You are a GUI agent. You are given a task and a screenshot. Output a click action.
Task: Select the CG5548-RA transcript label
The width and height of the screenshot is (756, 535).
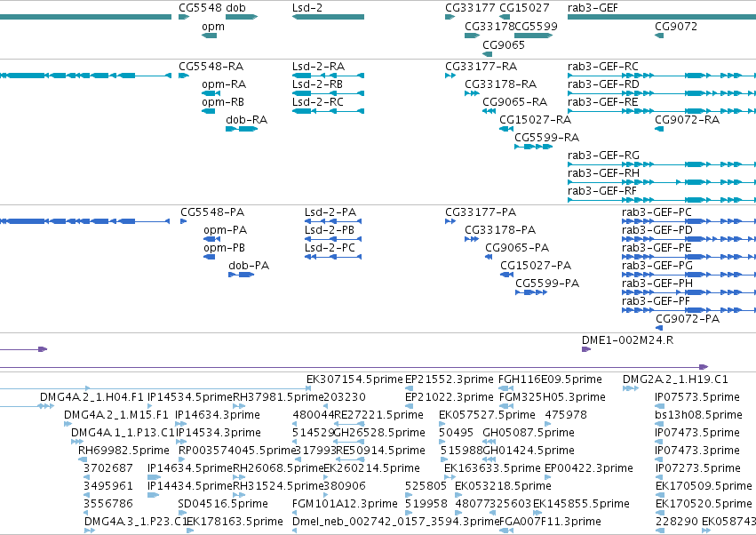[x=211, y=66]
